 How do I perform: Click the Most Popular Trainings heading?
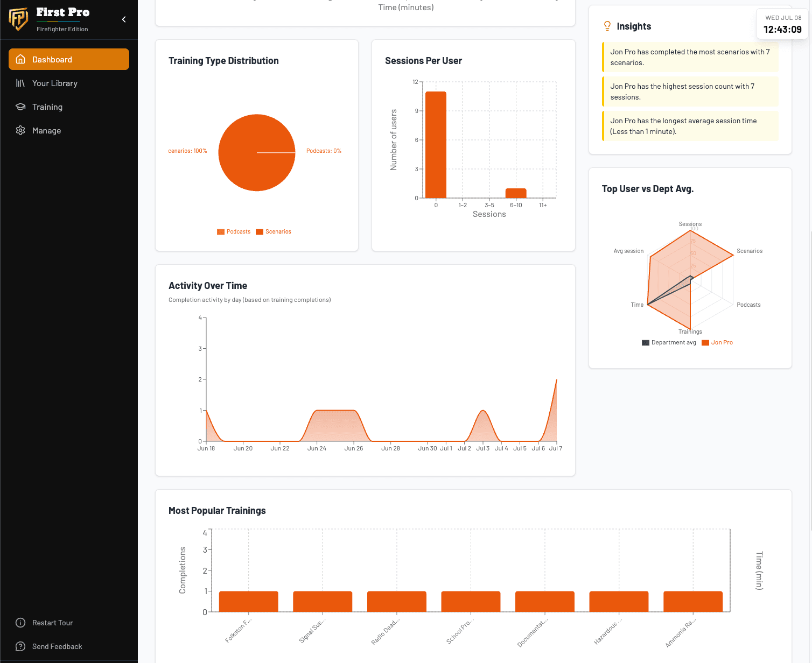point(217,511)
